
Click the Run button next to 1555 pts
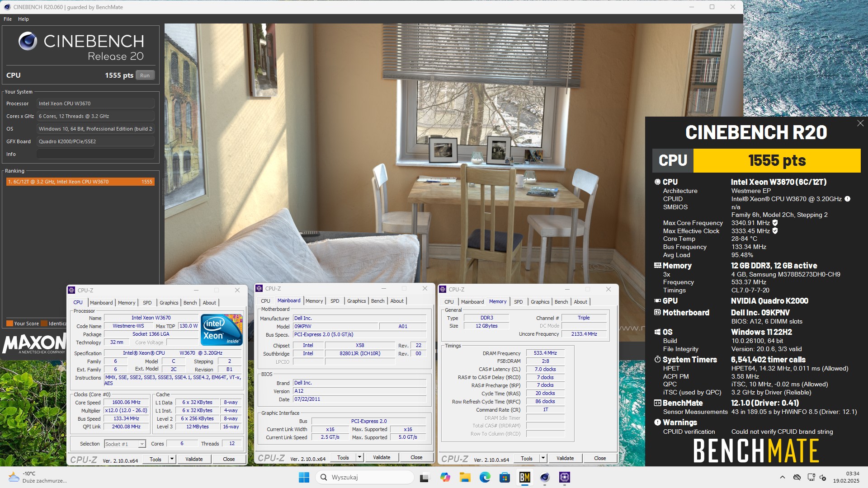145,75
